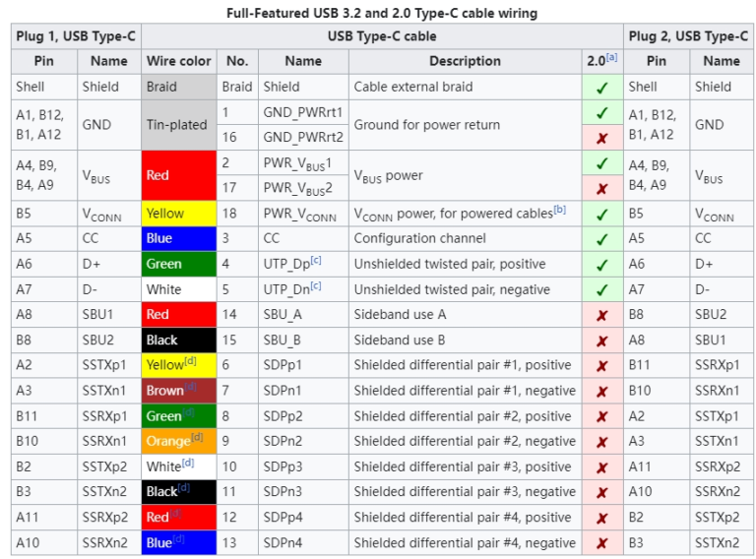Image resolution: width=756 pixels, height=559 pixels.
Task: Click the green check in Configuration channel row
Action: click(x=601, y=238)
